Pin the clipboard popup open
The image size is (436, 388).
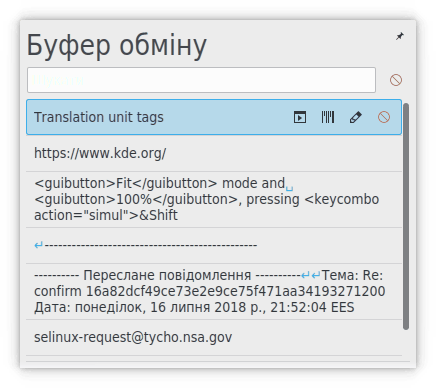pos(399,36)
